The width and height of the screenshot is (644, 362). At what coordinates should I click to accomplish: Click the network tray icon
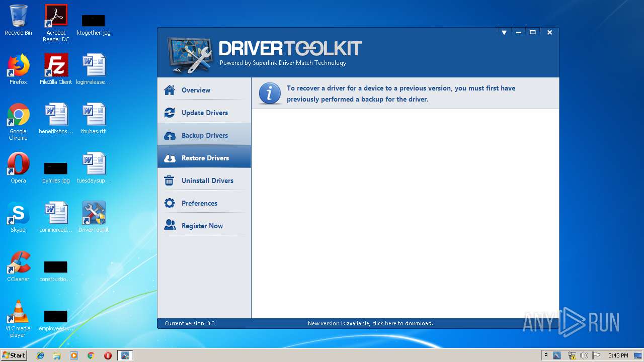(572, 355)
